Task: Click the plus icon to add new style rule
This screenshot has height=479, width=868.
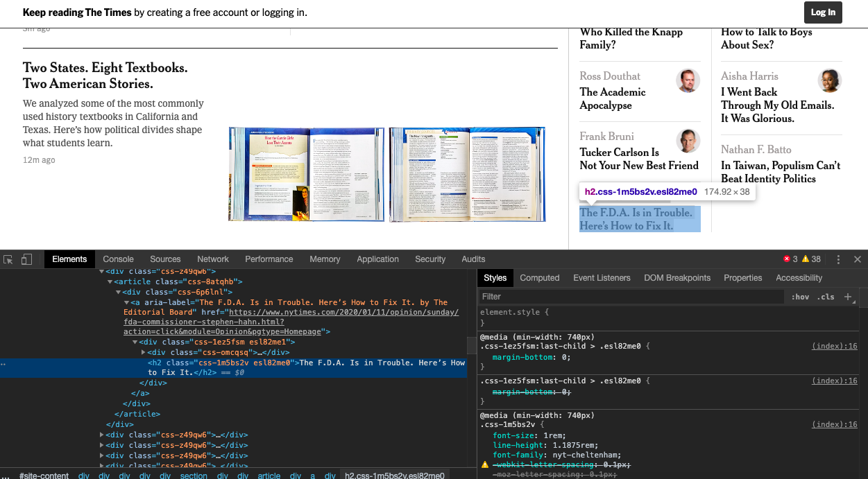Action: [x=848, y=296]
